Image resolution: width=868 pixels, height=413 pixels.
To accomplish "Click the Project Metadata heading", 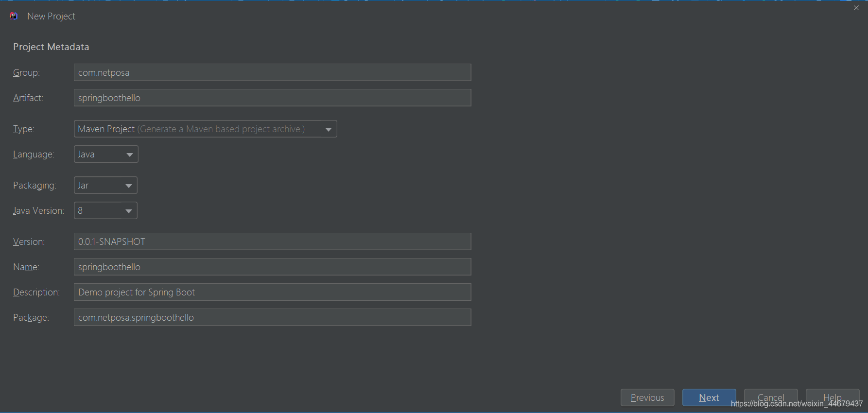I will point(51,47).
